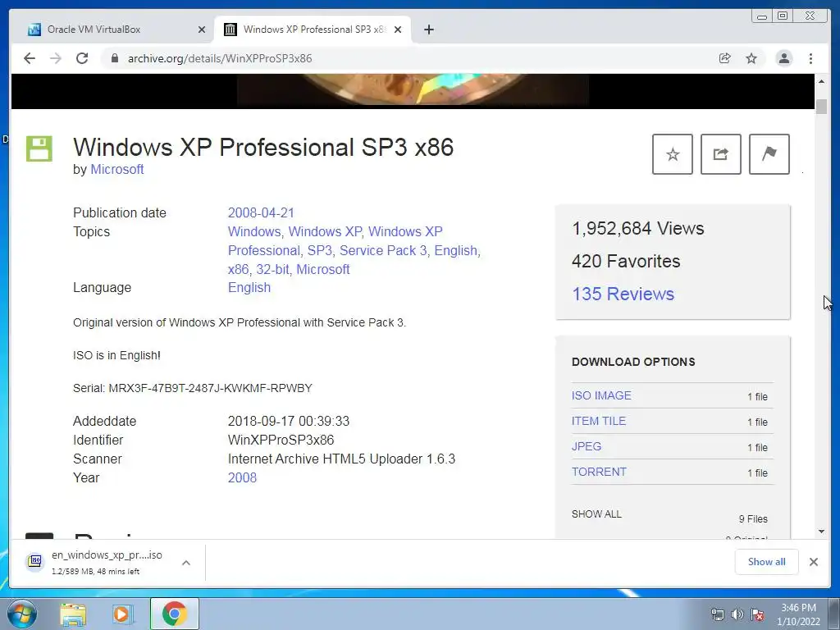Favorite the item with the star button
The height and width of the screenshot is (630, 840).
673,154
